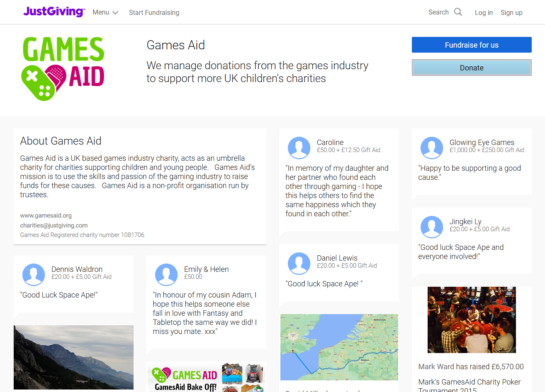Screen dimensions: 545x392
Task: Open the search magnifier icon
Action: click(458, 12)
